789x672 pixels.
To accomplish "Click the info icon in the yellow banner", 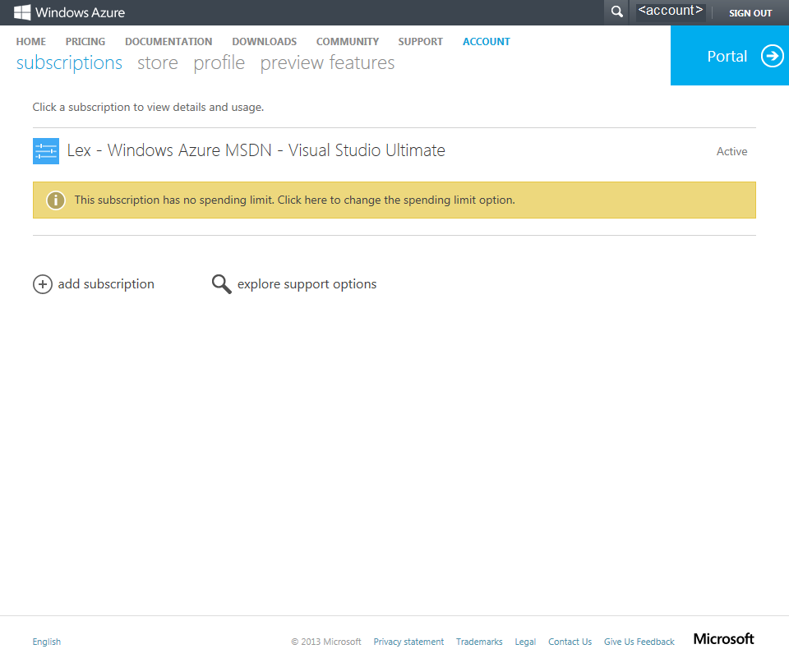I will coord(55,200).
